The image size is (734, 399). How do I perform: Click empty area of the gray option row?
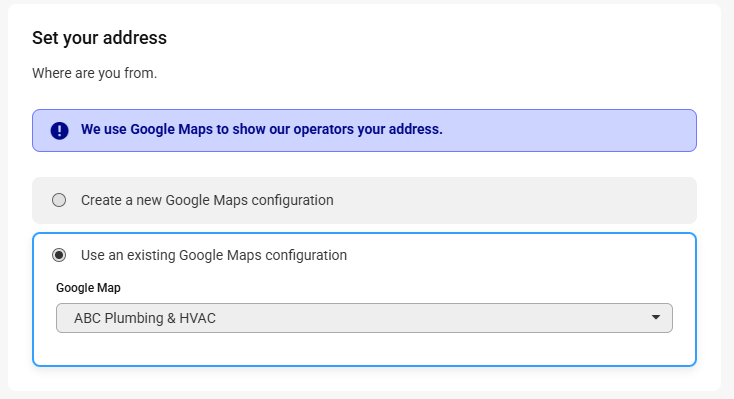click(x=515, y=200)
